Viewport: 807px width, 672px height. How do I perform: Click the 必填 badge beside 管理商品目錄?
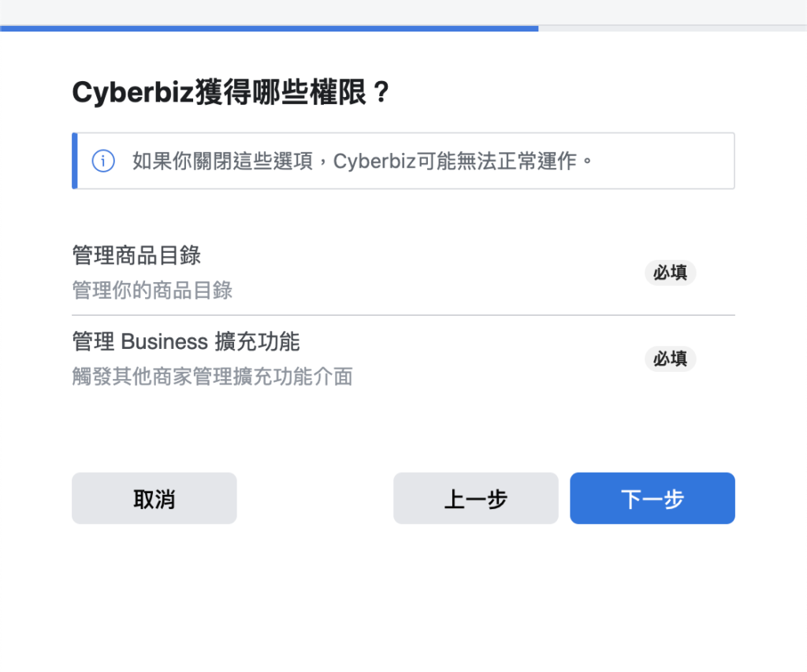click(x=670, y=273)
